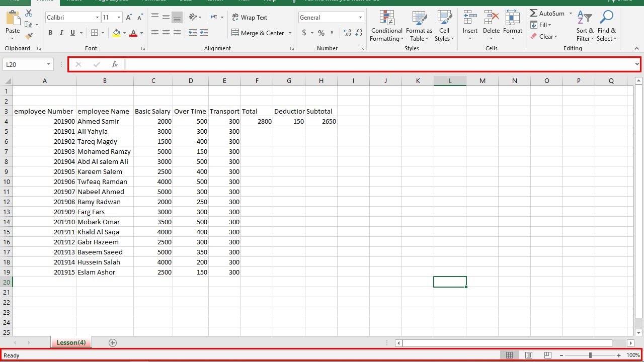
Task: Collapse the ribbon with the chevron
Action: [x=636, y=49]
